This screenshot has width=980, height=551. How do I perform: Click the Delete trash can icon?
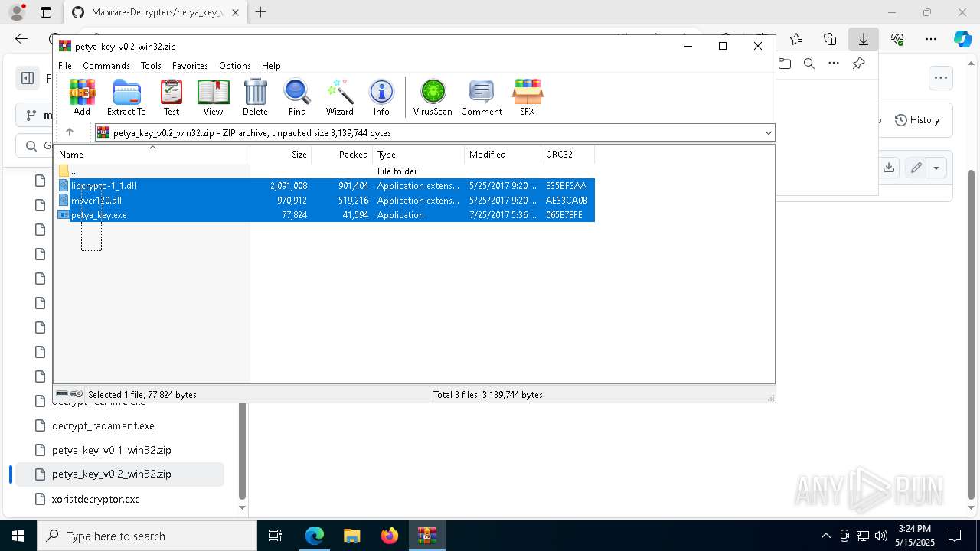255,97
